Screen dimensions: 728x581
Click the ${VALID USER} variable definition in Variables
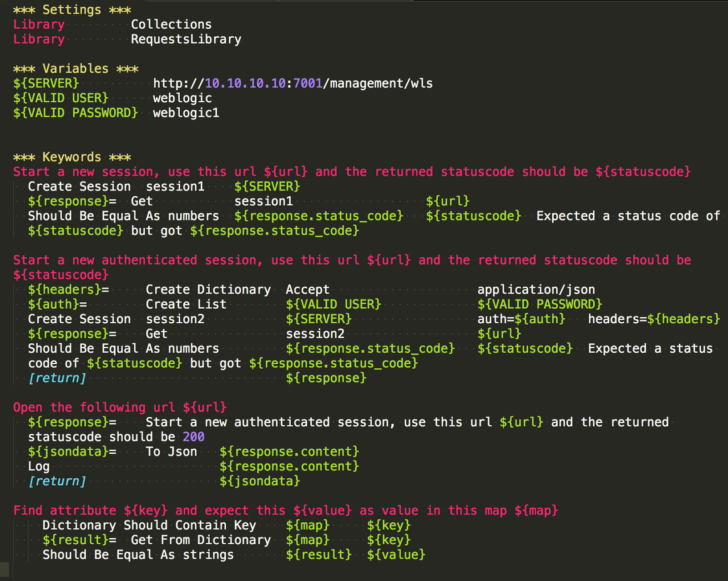tap(61, 98)
